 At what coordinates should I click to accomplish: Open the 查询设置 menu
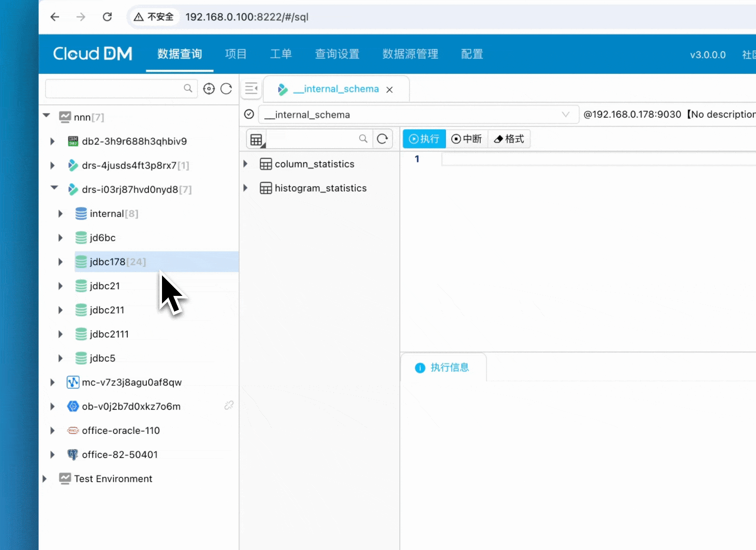coord(337,54)
